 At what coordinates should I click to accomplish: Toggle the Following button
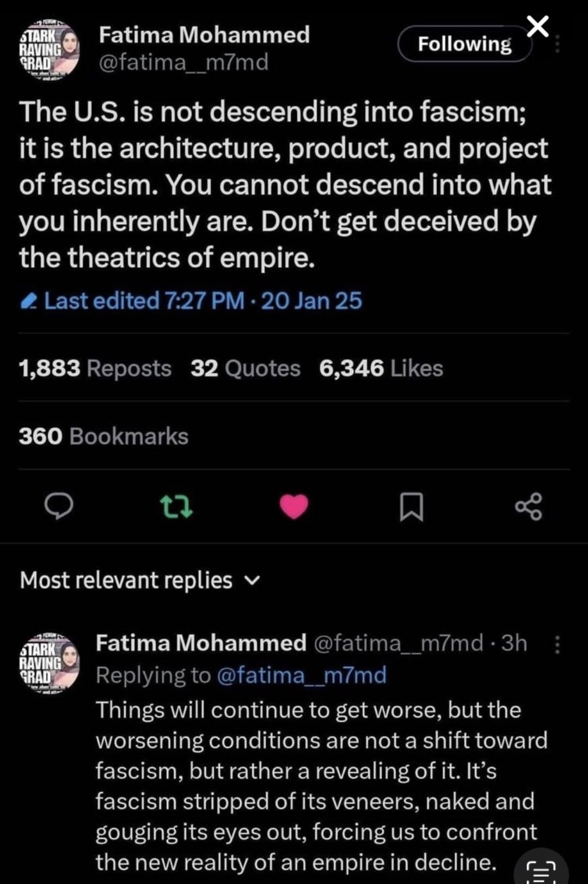click(x=464, y=44)
